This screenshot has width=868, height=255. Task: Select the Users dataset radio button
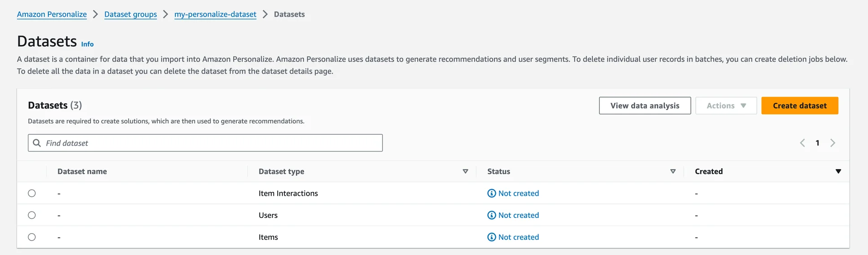point(32,215)
